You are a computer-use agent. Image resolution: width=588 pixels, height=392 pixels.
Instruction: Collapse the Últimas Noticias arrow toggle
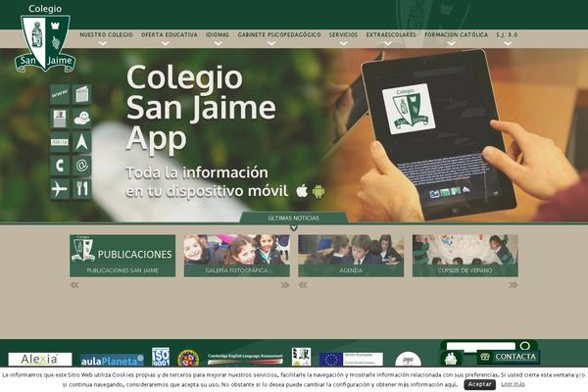(x=294, y=227)
